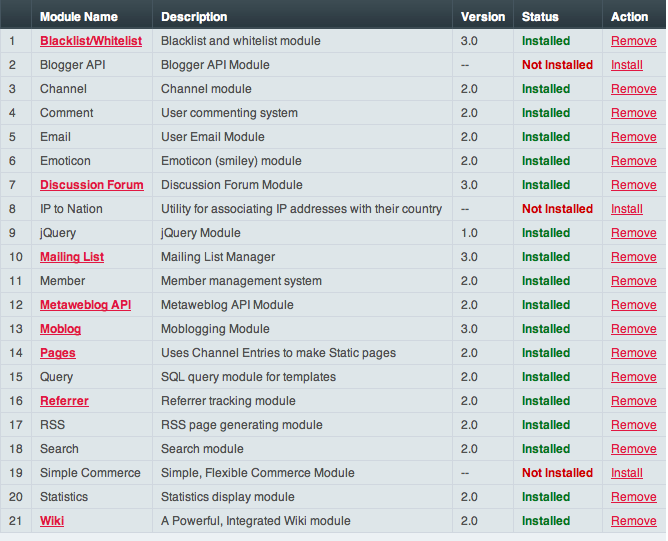The image size is (668, 541).
Task: Install the Simple Commerce module
Action: click(x=627, y=473)
